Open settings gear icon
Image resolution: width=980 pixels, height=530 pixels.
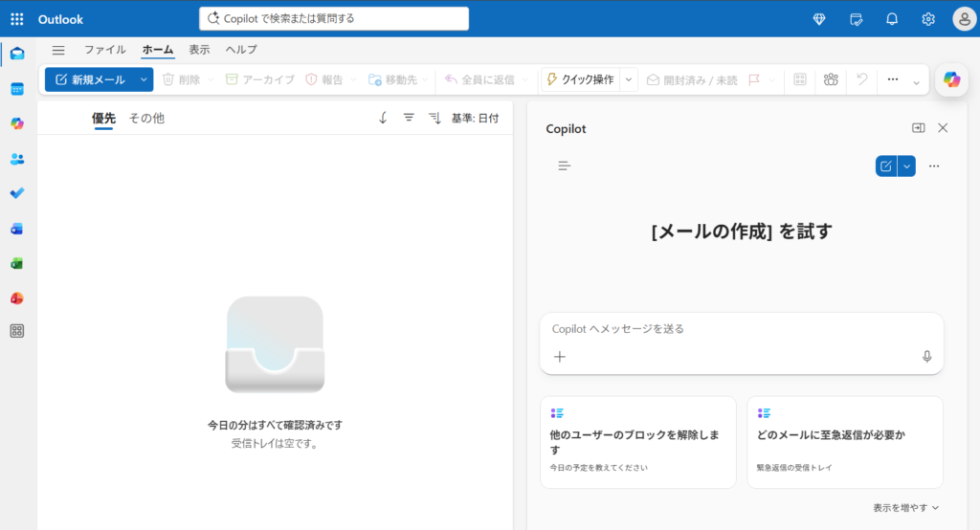pyautogui.click(x=928, y=19)
